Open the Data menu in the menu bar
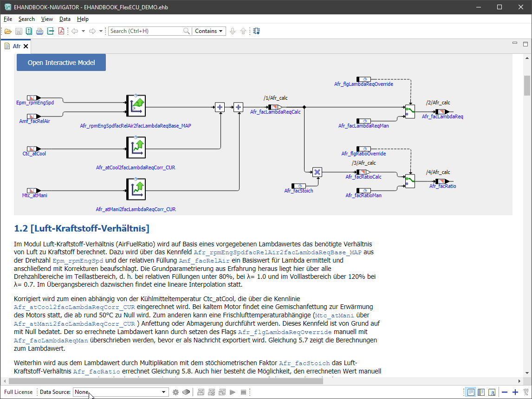Screen dimensions: 532x399 [65, 19]
